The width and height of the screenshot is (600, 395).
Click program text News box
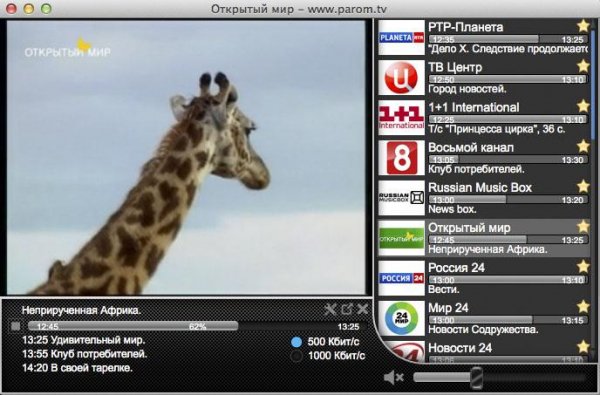click(x=452, y=209)
